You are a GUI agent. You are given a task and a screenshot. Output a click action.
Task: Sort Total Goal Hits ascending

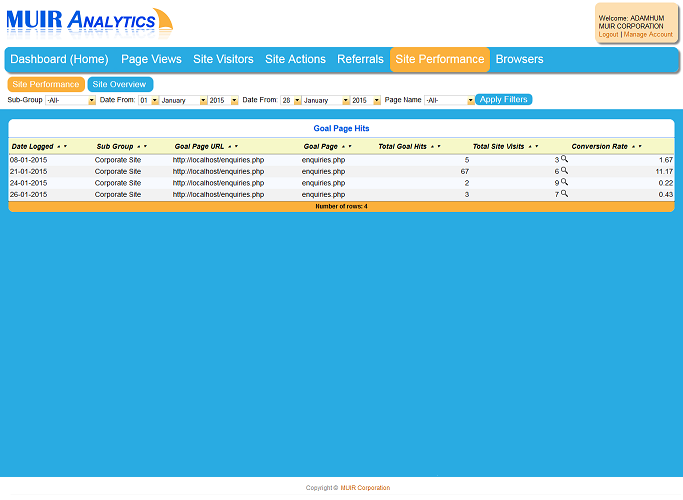tap(432, 147)
